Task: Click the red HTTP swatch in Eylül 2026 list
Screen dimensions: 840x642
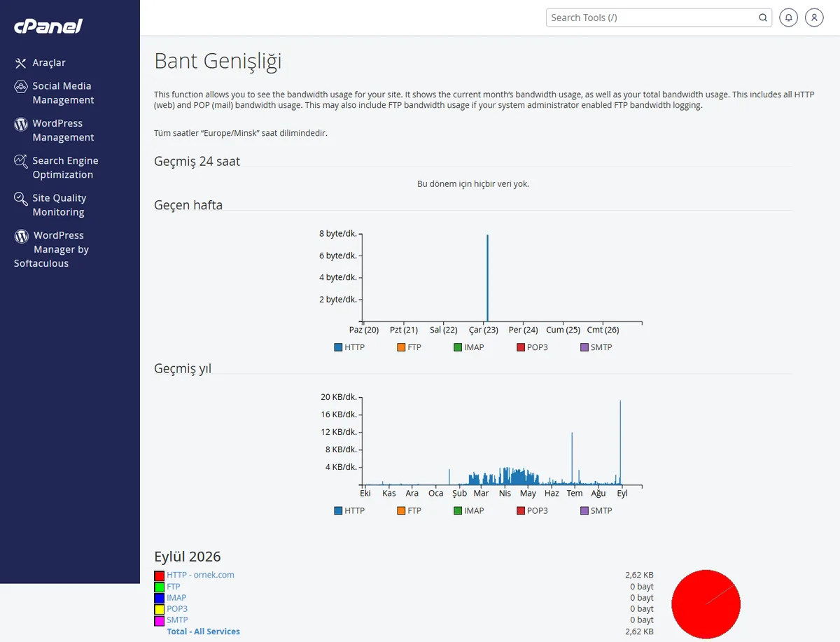Action: coord(159,575)
